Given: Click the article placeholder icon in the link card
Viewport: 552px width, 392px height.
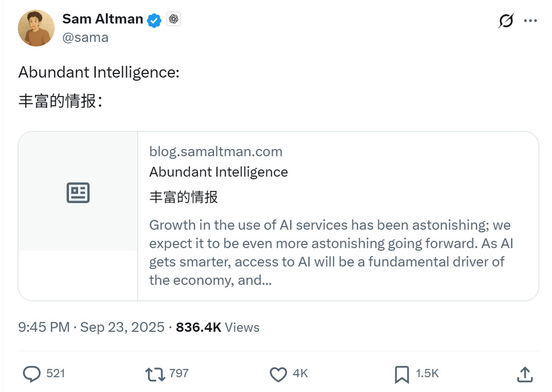Looking at the screenshot, I should tap(77, 193).
